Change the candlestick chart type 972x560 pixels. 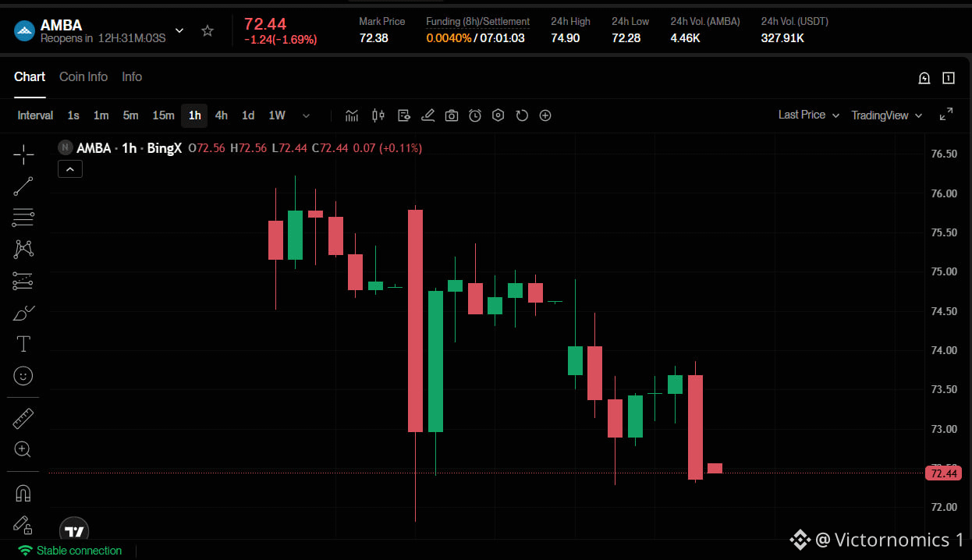(378, 115)
